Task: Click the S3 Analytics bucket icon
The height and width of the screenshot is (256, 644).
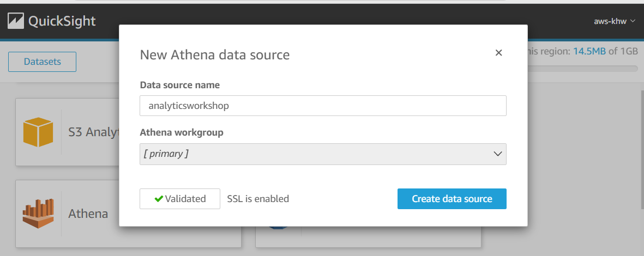Action: (x=38, y=132)
